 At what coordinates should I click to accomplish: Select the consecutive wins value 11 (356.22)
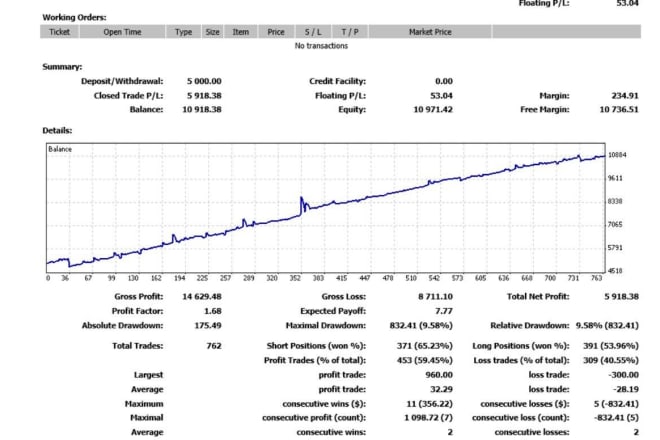pos(429,404)
